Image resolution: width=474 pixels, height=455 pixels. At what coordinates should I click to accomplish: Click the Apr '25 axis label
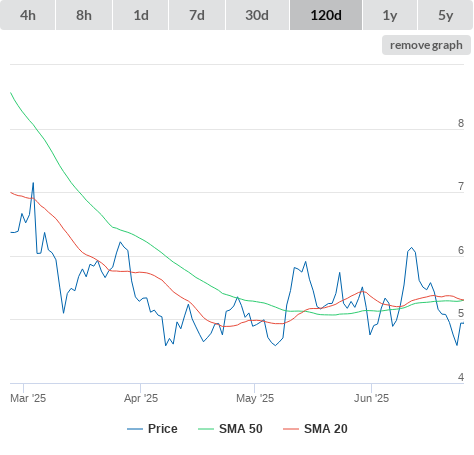(141, 398)
